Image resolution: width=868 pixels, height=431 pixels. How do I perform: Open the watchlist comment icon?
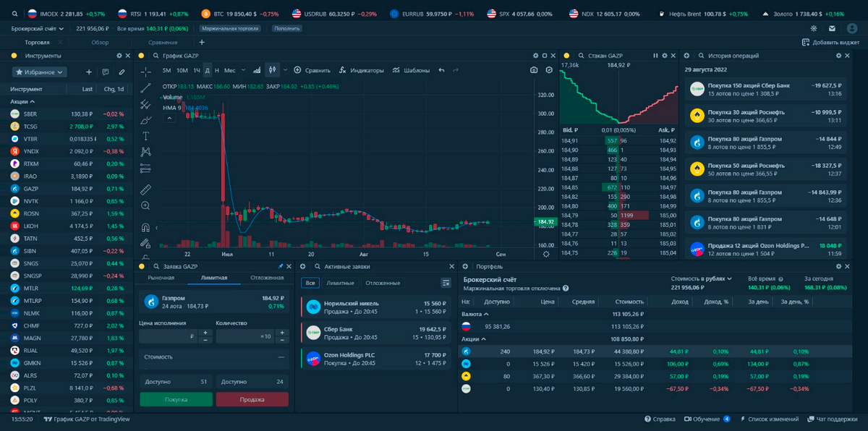106,72
